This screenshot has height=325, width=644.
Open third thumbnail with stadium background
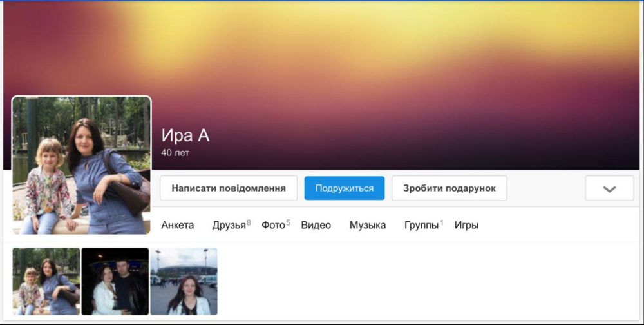point(184,281)
